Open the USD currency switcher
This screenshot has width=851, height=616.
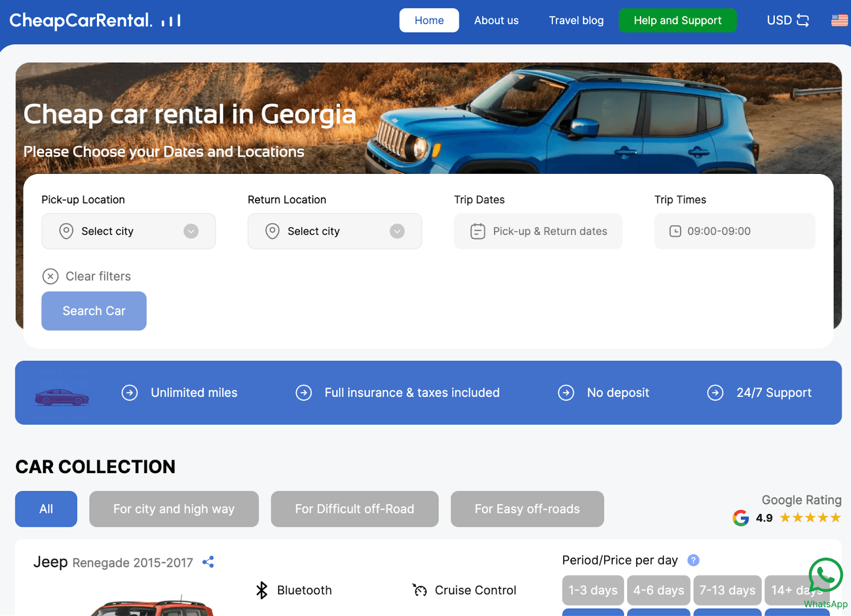788,20
